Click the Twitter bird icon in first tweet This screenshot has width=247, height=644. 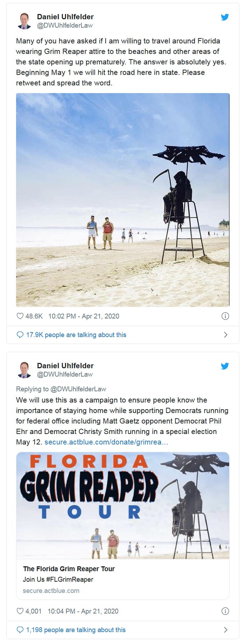point(225,17)
